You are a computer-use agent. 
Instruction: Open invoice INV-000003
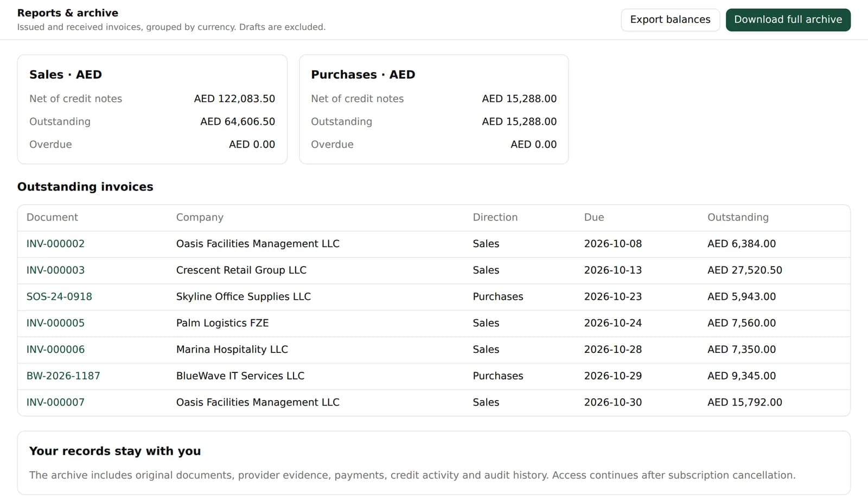55,270
